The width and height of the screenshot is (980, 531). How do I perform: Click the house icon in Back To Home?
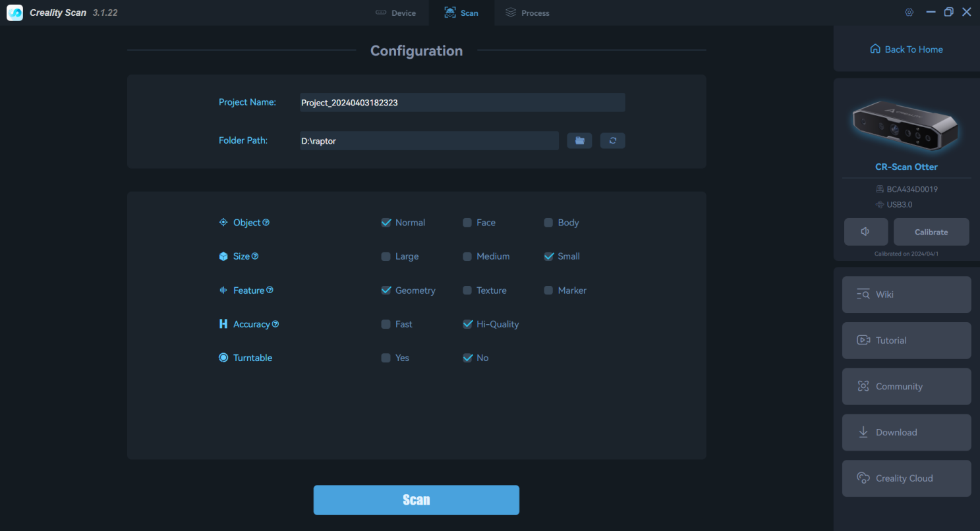[x=875, y=49]
